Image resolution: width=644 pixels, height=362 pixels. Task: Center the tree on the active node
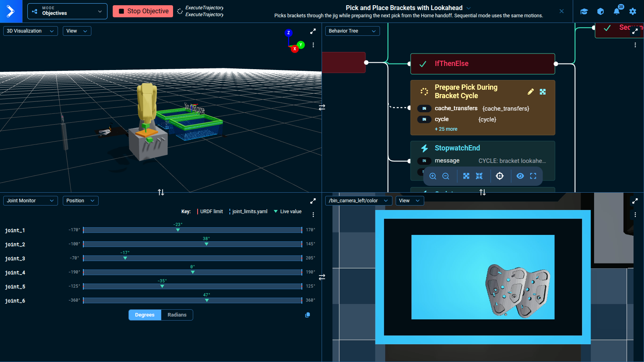point(500,176)
